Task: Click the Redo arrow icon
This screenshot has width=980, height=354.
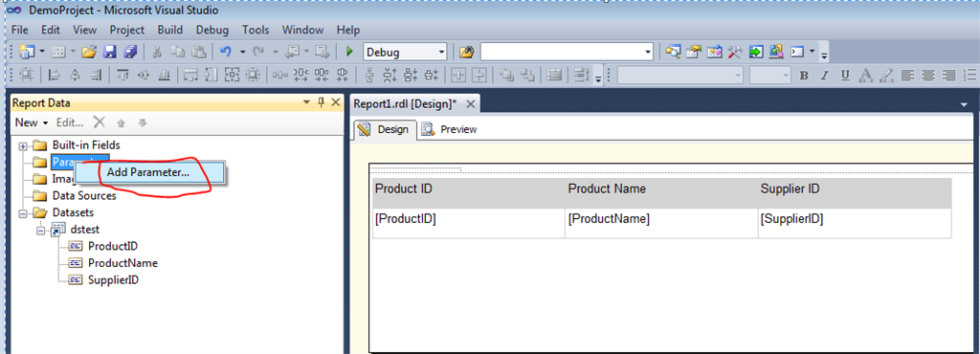Action: (258, 52)
